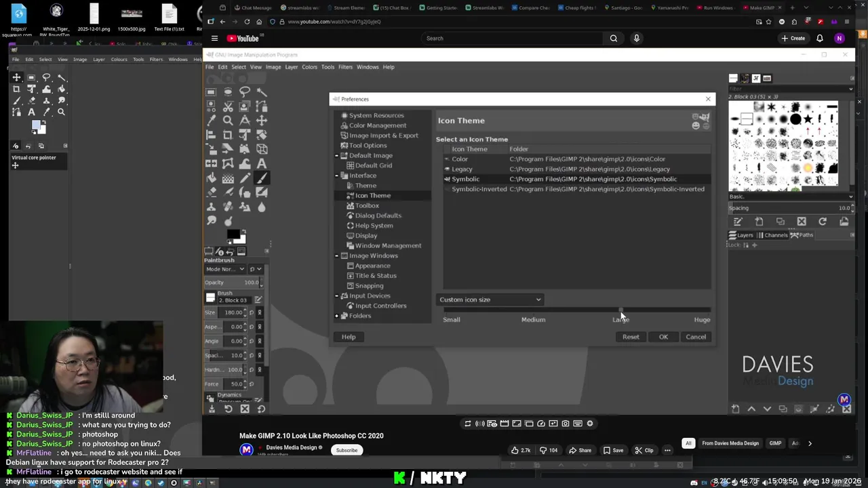The width and height of the screenshot is (868, 488).
Task: Open the paintbrush Mode dropdown
Action: [x=225, y=269]
